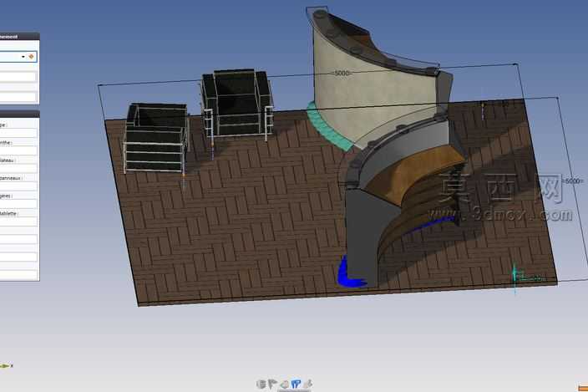This screenshot has width=588, height=392.
Task: Open the dropdown arrow in the top left panel
Action: [x=23, y=57]
